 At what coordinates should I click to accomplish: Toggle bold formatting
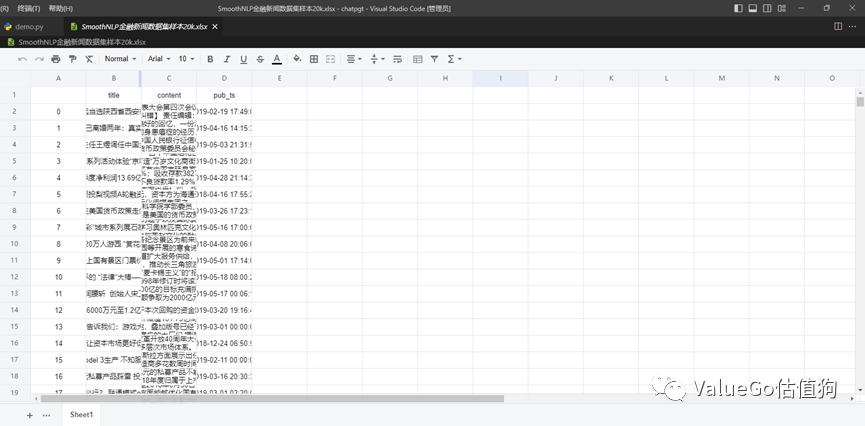(210, 59)
